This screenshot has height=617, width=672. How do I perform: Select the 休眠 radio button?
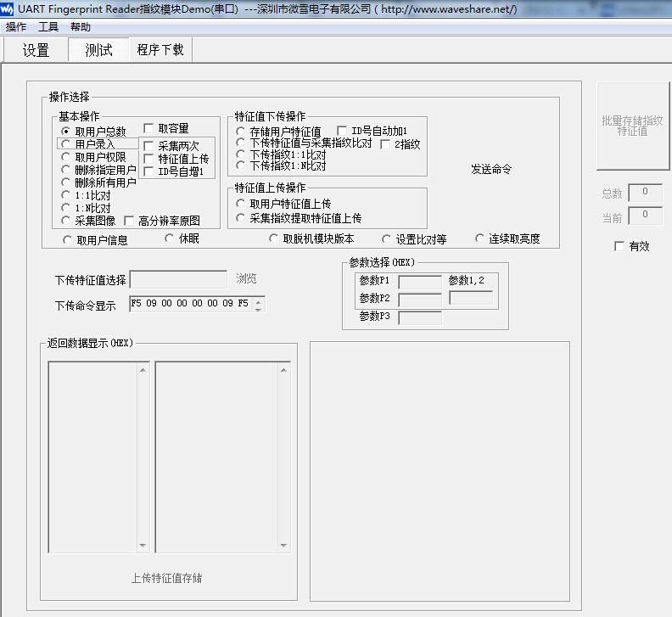point(170,238)
